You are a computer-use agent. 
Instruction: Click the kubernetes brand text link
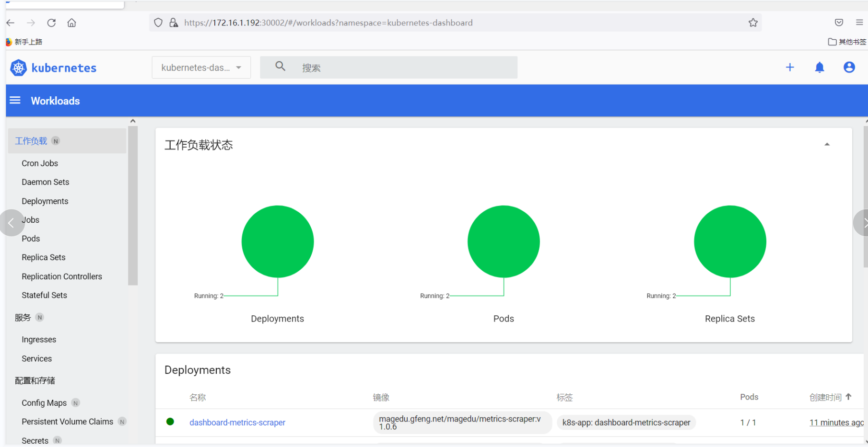pyautogui.click(x=64, y=68)
